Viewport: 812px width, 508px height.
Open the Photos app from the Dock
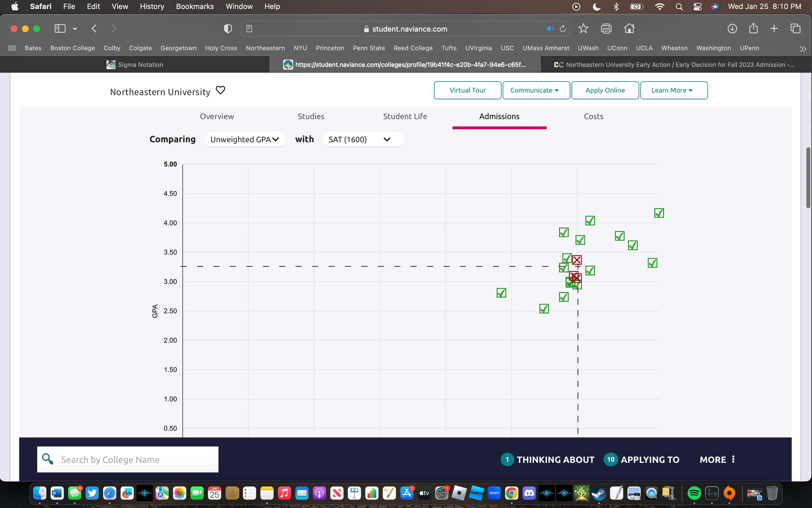tap(179, 493)
